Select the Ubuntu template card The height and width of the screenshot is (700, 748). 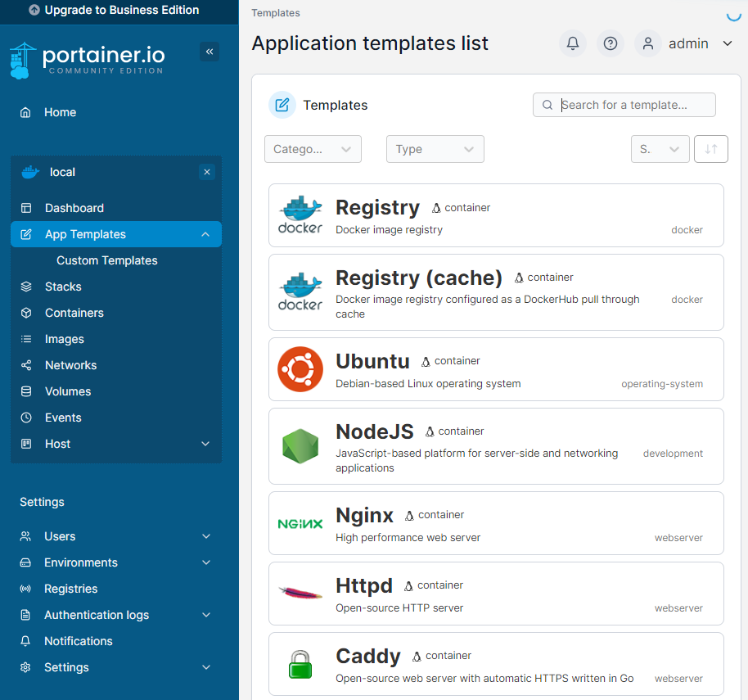tap(496, 370)
